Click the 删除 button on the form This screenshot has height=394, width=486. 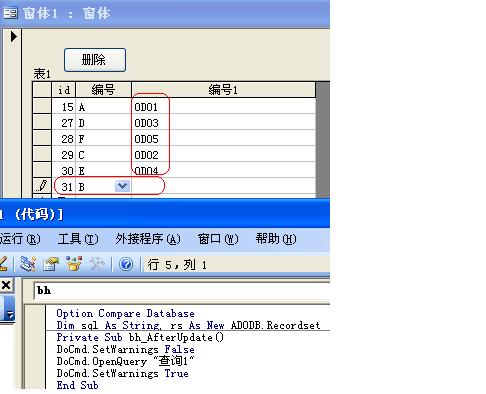pos(95,60)
